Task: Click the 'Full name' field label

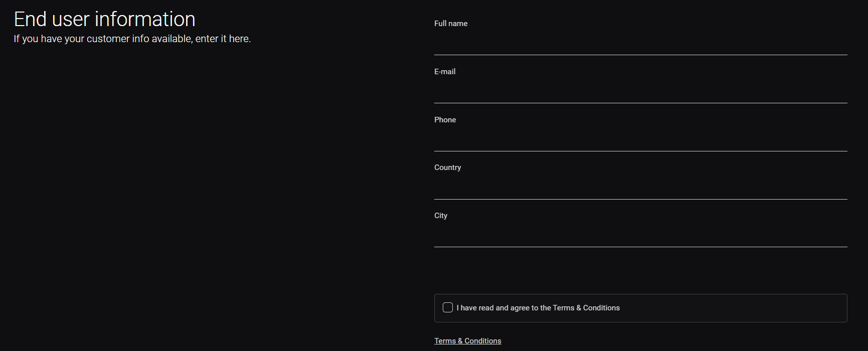Action: (451, 24)
